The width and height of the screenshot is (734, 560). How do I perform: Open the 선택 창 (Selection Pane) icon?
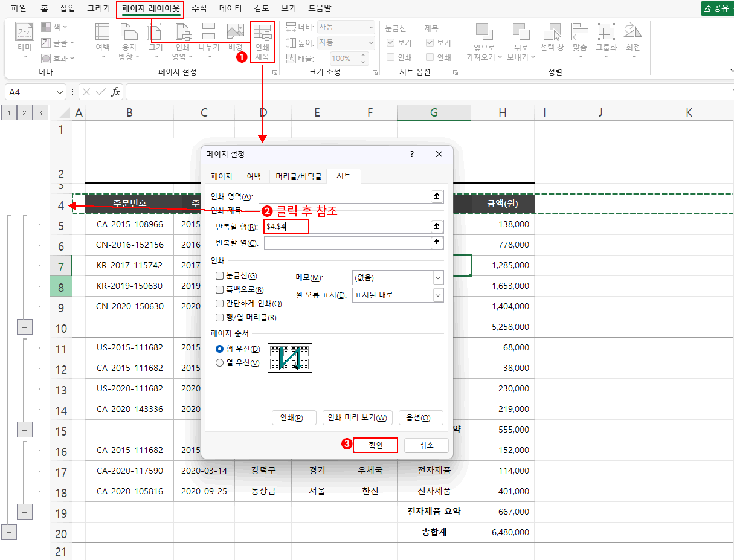click(x=552, y=40)
